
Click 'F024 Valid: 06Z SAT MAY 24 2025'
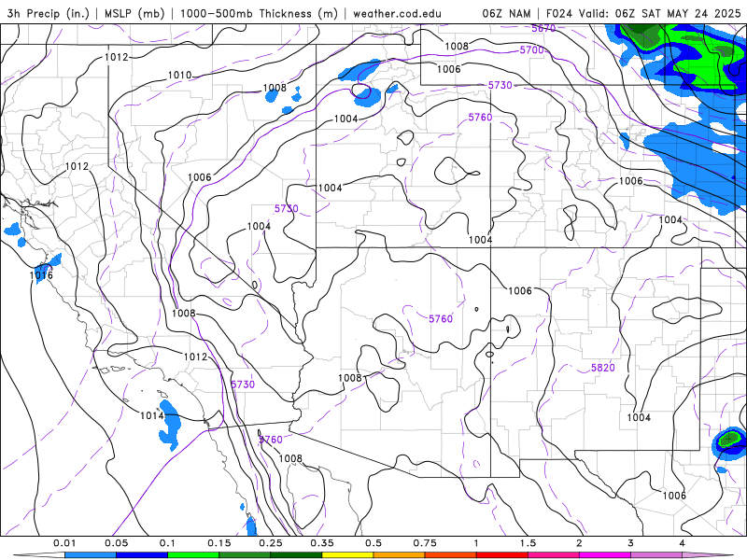tap(643, 13)
